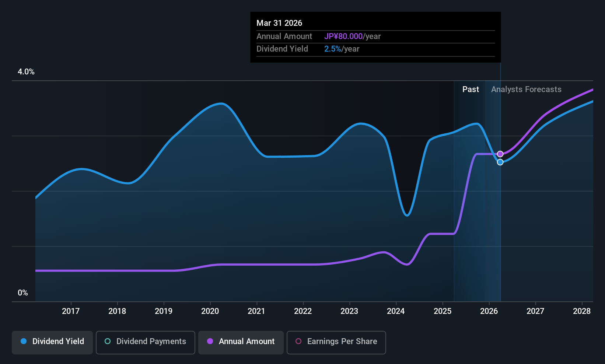Click the Mar 31 2026 tooltip date
This screenshot has height=364, width=605.
point(279,23)
